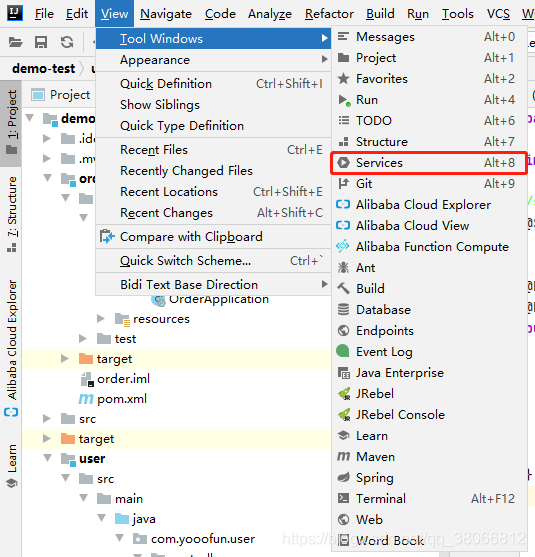Expand the resources folder
The height and width of the screenshot is (557, 535).
point(101,318)
